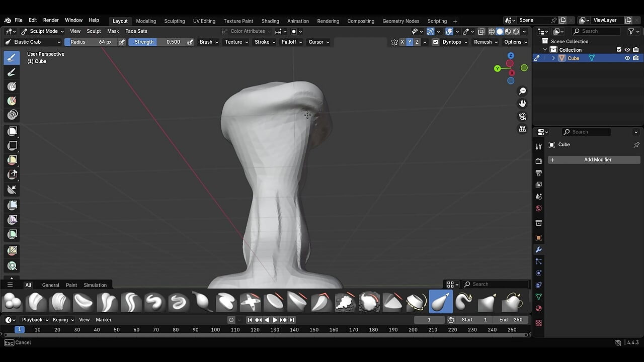Hide the Cube object with eye icon
Screen dimensions: 644x362
(627, 58)
